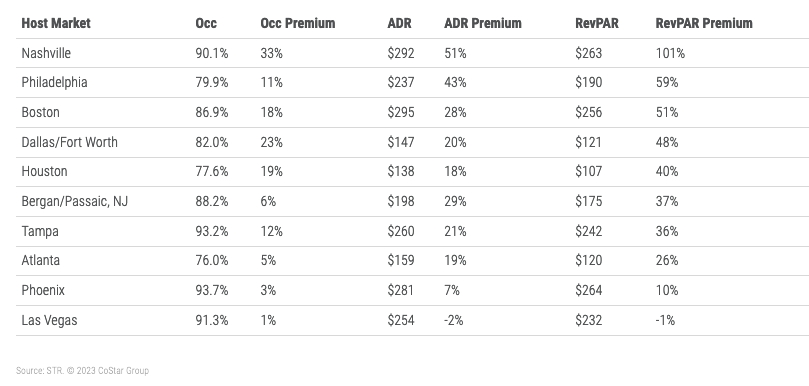809x386 pixels.
Task: Select the Houston market cell
Action: (x=44, y=171)
